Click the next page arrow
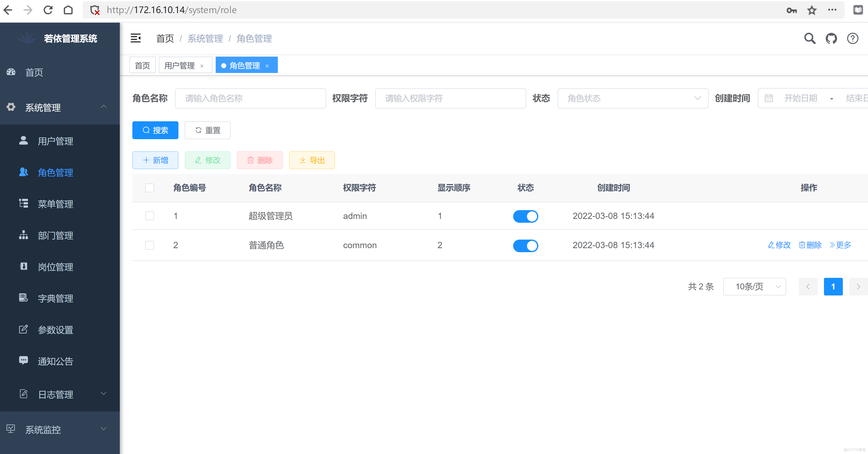This screenshot has height=454, width=868. 858,286
